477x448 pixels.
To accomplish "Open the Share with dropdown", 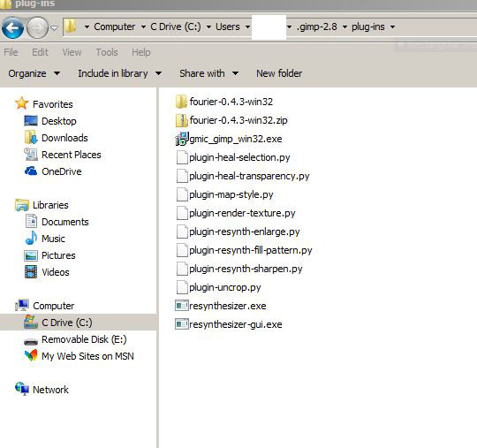I will [x=208, y=73].
